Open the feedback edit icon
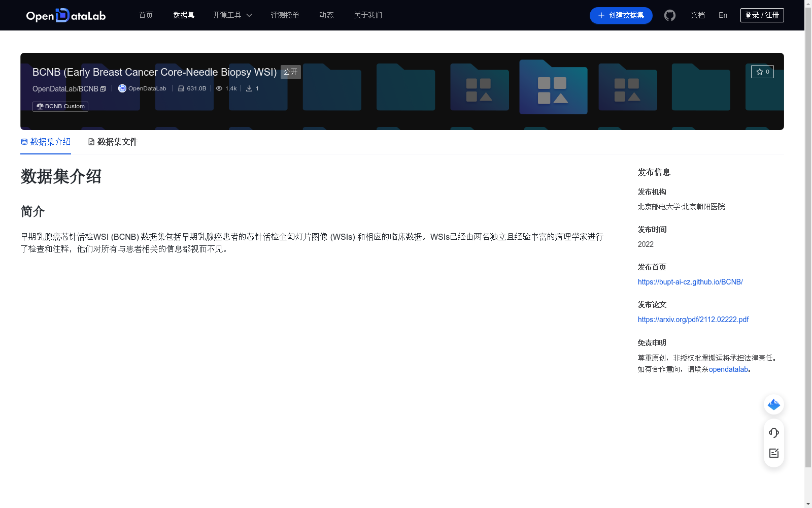 point(774,453)
